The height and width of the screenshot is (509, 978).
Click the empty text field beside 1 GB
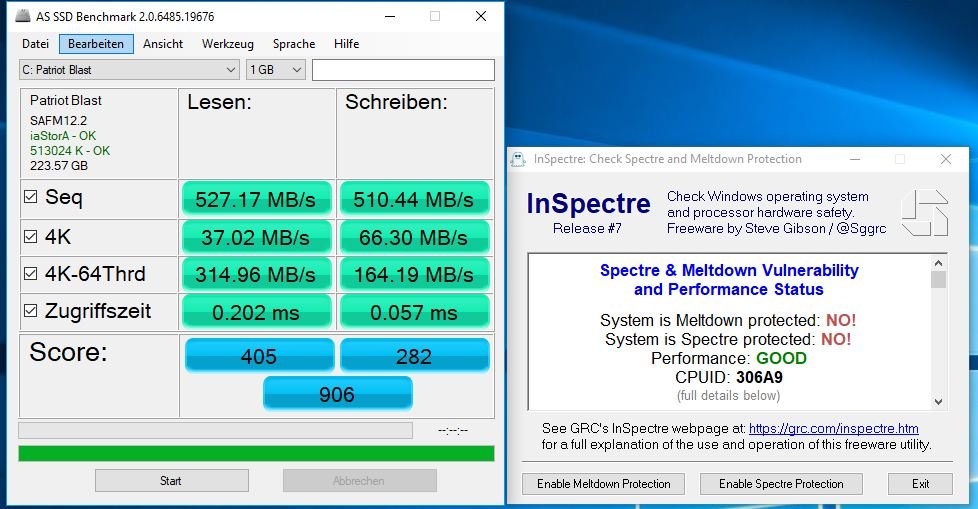403,70
